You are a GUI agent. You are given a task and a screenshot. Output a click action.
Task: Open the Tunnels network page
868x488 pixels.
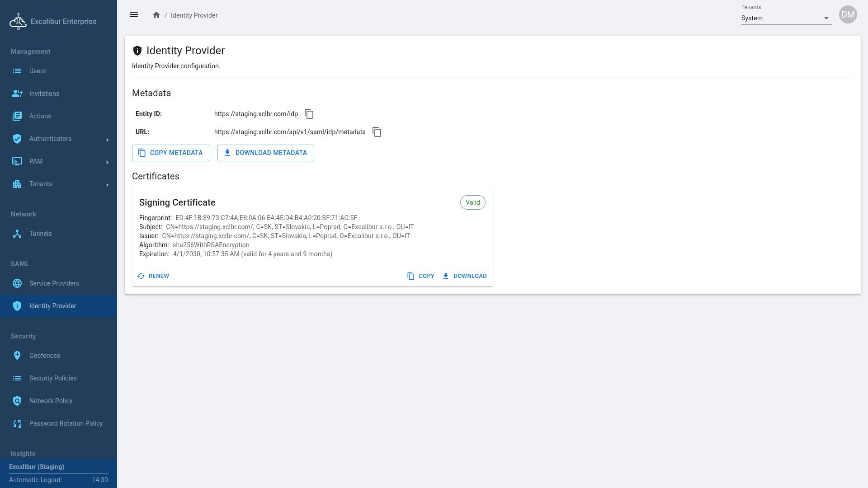(40, 234)
